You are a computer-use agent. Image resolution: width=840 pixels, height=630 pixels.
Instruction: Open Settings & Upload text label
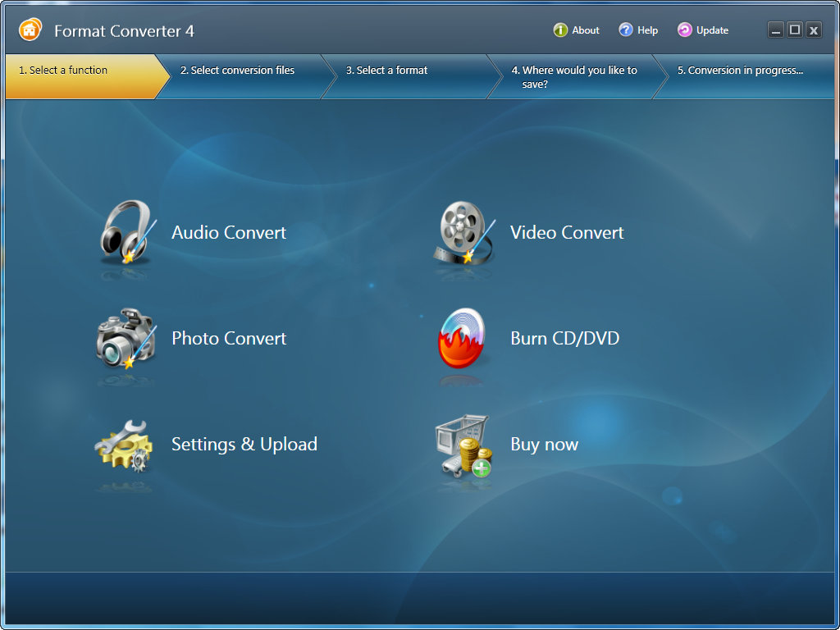click(x=244, y=445)
